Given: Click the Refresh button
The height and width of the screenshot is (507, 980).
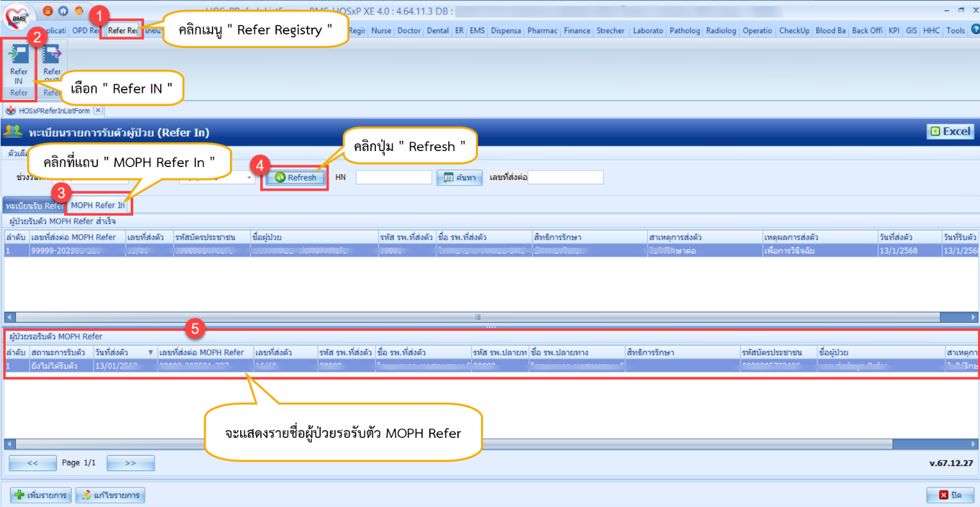Looking at the screenshot, I should 295,177.
